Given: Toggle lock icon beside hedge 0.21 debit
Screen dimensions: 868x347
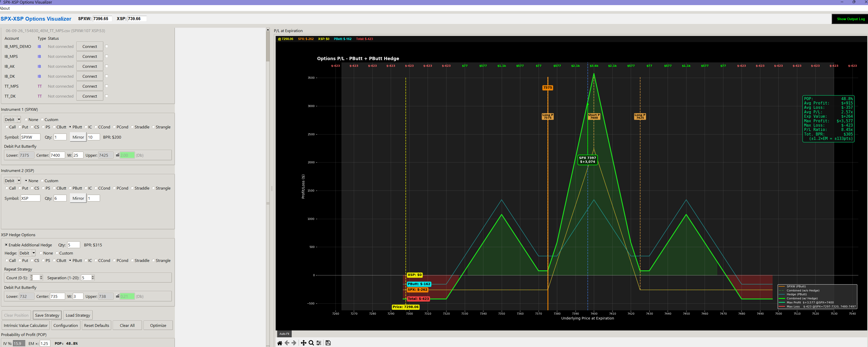Looking at the screenshot, I should (117, 296).
